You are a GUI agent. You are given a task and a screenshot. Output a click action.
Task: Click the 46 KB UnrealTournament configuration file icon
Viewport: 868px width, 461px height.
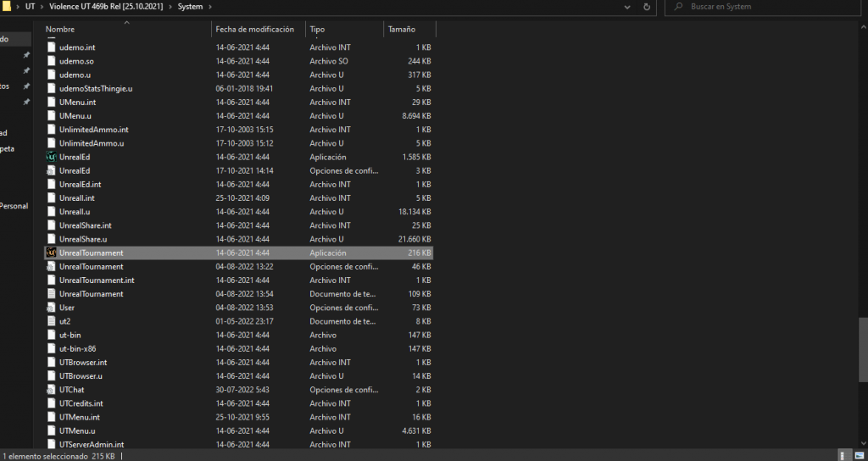[52, 266]
